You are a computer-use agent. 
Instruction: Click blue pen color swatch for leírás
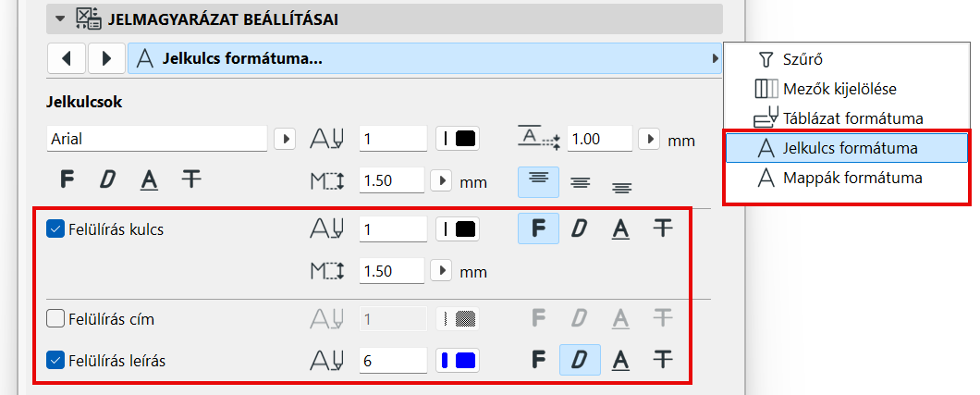click(457, 359)
